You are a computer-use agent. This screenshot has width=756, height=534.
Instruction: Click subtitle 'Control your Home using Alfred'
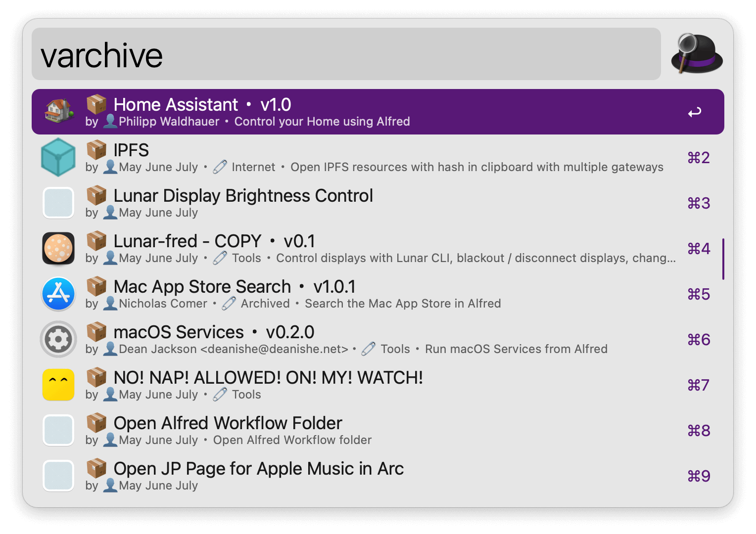point(322,122)
